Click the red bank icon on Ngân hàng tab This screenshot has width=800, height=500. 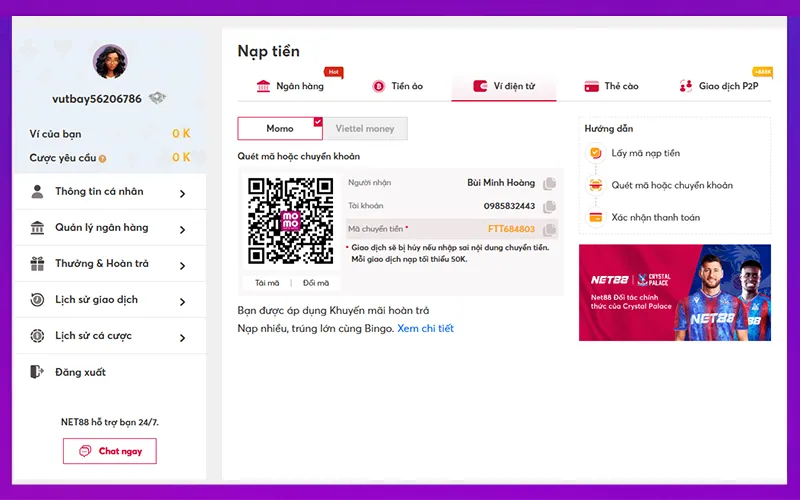[263, 86]
